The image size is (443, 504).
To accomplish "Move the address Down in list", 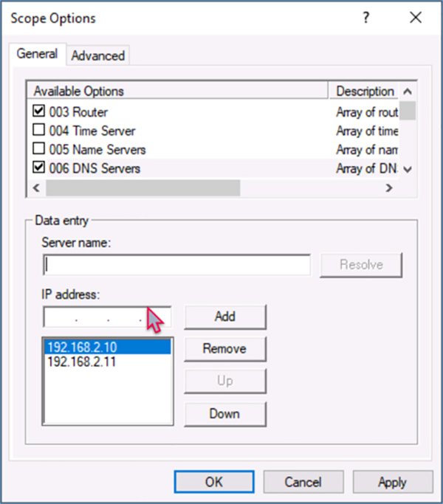I will pyautogui.click(x=224, y=414).
